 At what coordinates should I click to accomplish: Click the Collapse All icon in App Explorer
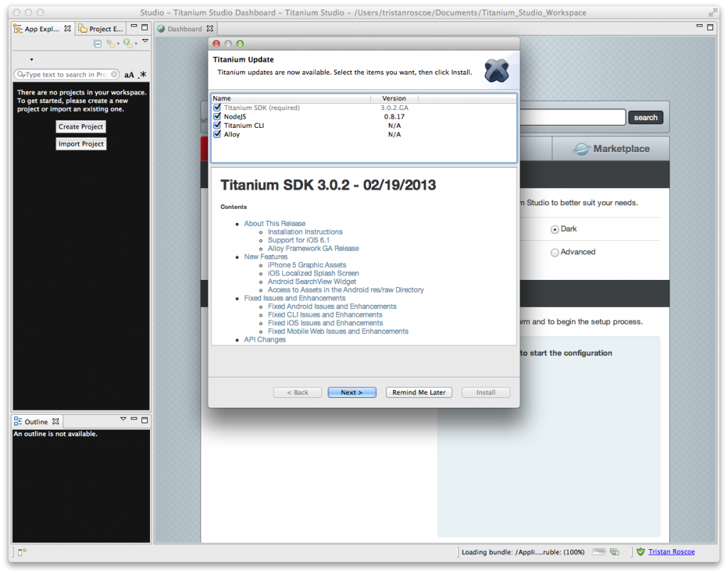click(97, 43)
